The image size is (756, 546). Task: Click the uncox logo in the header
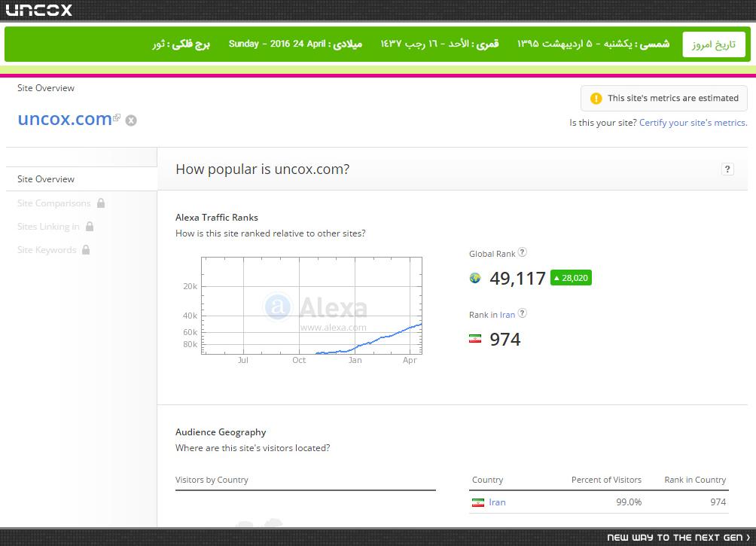pos(38,10)
